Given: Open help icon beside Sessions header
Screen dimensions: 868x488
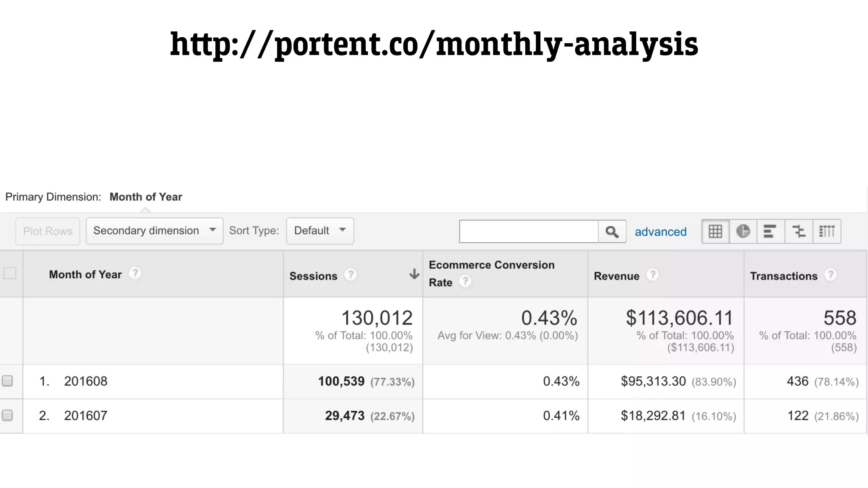Looking at the screenshot, I should pos(350,275).
